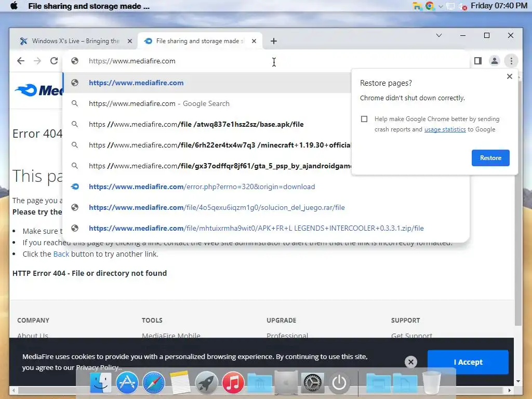532x399 pixels.
Task: Open the usage statistics link
Action: point(445,129)
